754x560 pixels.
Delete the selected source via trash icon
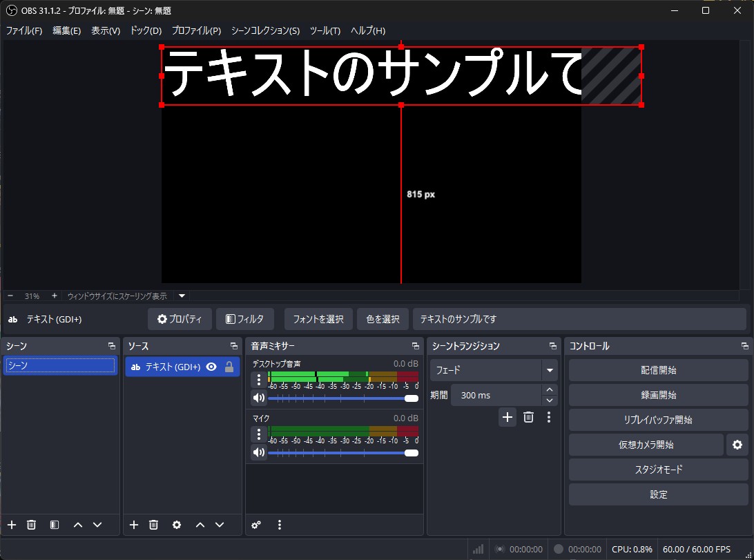pyautogui.click(x=153, y=525)
